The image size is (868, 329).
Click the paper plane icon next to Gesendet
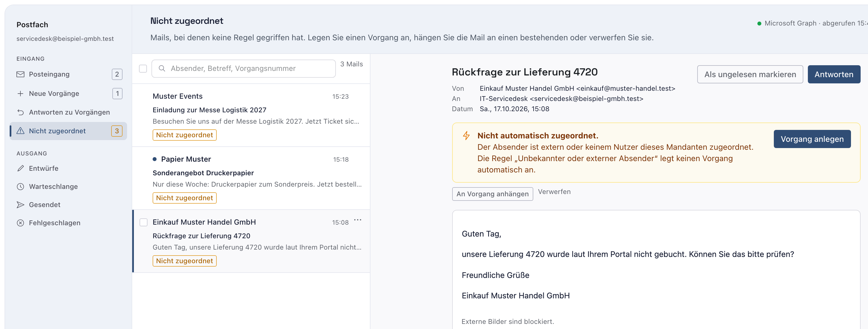[20, 204]
